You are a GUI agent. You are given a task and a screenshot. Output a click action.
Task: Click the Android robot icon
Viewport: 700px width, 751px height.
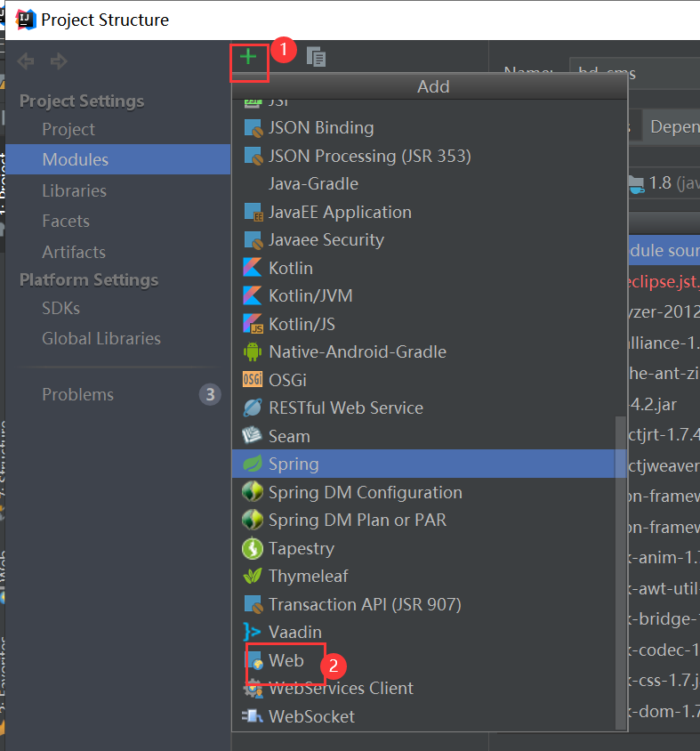click(253, 352)
